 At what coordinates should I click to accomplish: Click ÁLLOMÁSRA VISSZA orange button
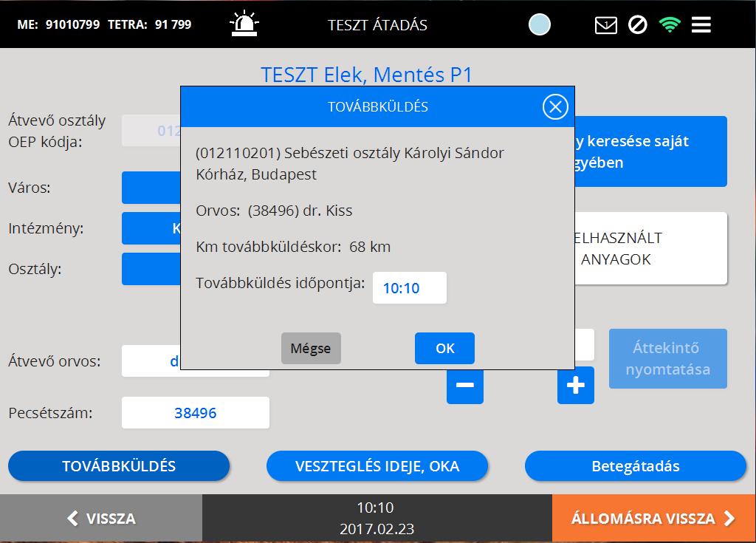pos(654,518)
